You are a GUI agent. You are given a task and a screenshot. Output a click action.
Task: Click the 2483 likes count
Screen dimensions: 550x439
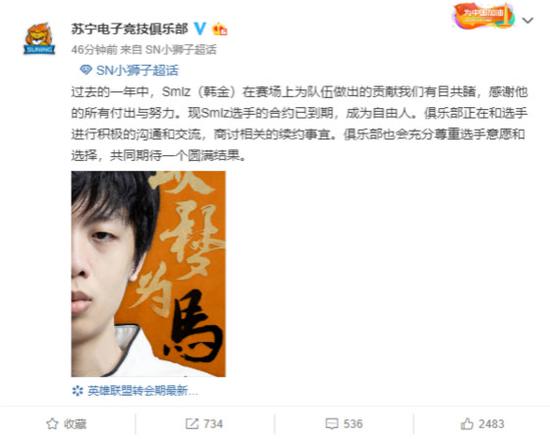(491, 424)
